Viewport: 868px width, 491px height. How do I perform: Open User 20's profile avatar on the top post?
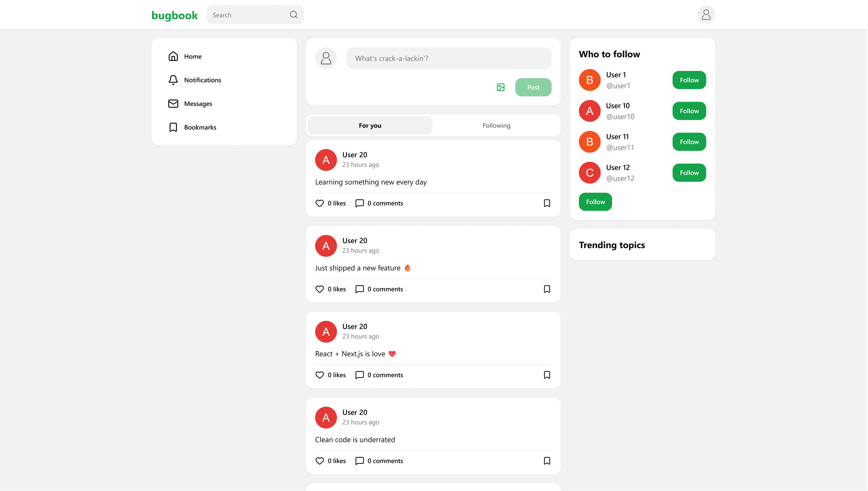[326, 160]
